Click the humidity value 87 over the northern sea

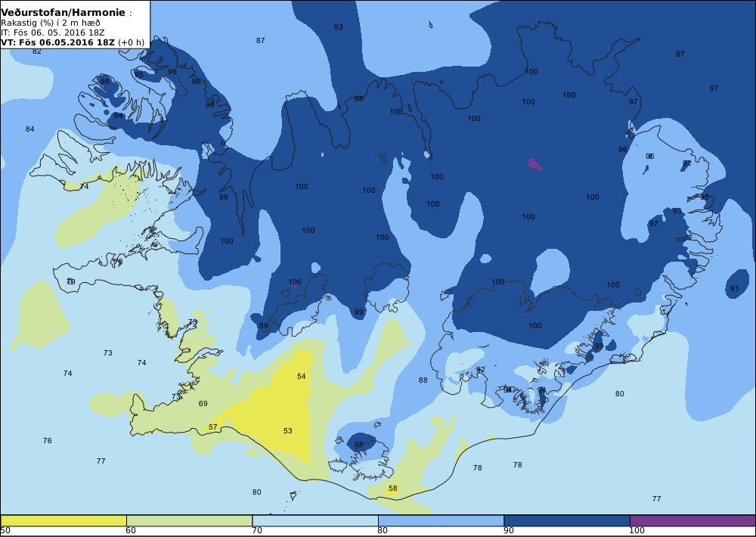(260, 41)
